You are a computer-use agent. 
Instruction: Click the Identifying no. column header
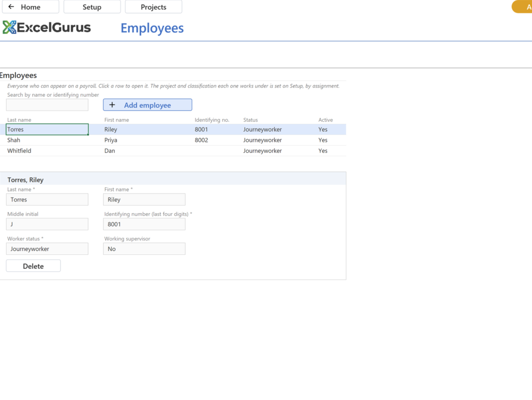(x=212, y=120)
